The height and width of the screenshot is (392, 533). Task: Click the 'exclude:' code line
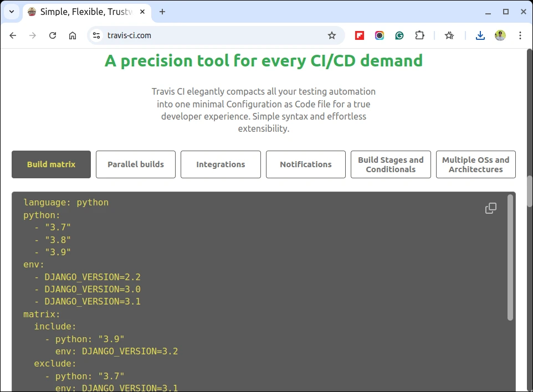click(x=55, y=363)
